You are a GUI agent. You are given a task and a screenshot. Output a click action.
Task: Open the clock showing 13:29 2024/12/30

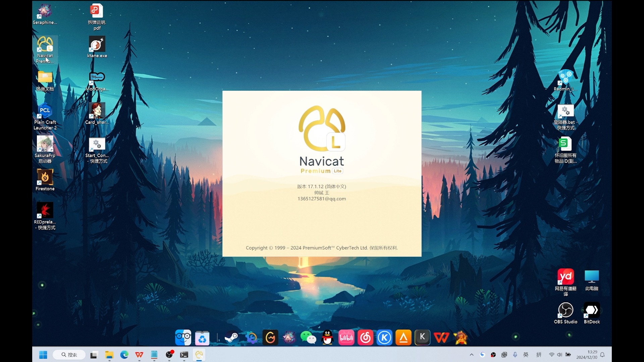(x=587, y=355)
